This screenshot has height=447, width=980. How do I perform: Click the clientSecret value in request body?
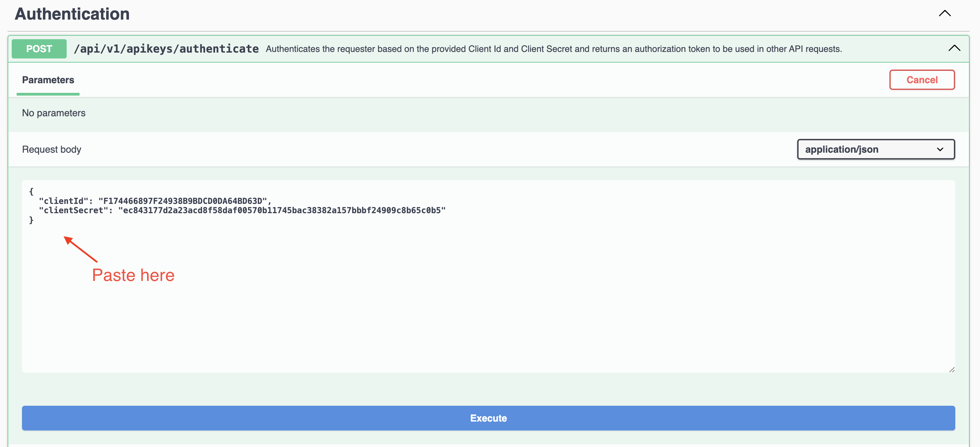click(281, 210)
